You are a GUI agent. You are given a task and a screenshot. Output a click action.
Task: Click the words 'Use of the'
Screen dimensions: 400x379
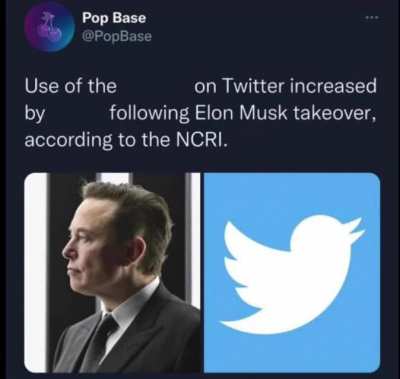click(x=71, y=86)
